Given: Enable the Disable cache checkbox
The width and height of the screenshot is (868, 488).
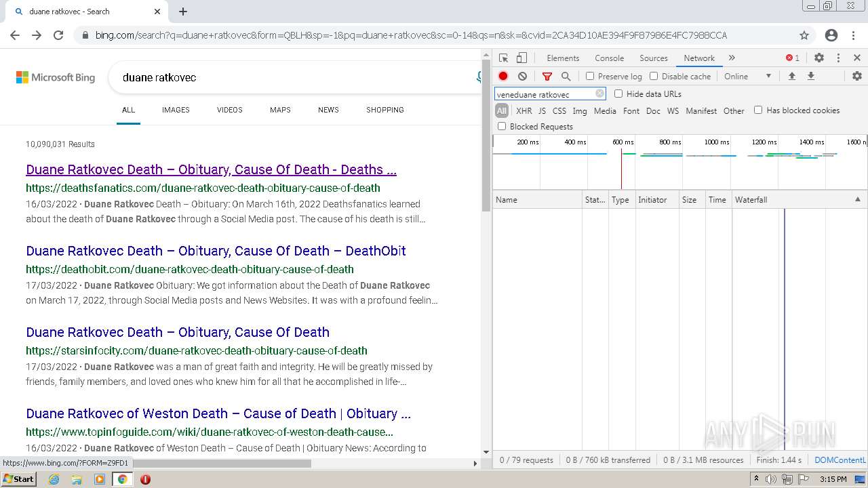Looking at the screenshot, I should (x=654, y=77).
